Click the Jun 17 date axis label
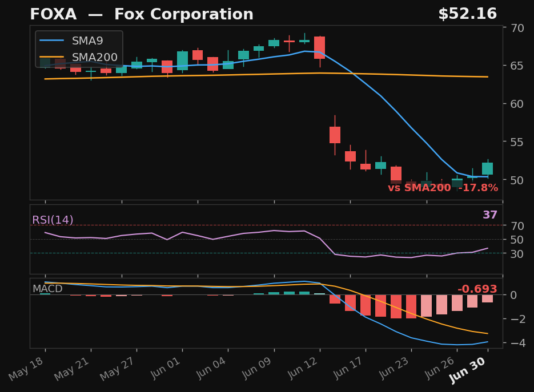Viewport: 534px width, 392px height. pyautogui.click(x=348, y=368)
